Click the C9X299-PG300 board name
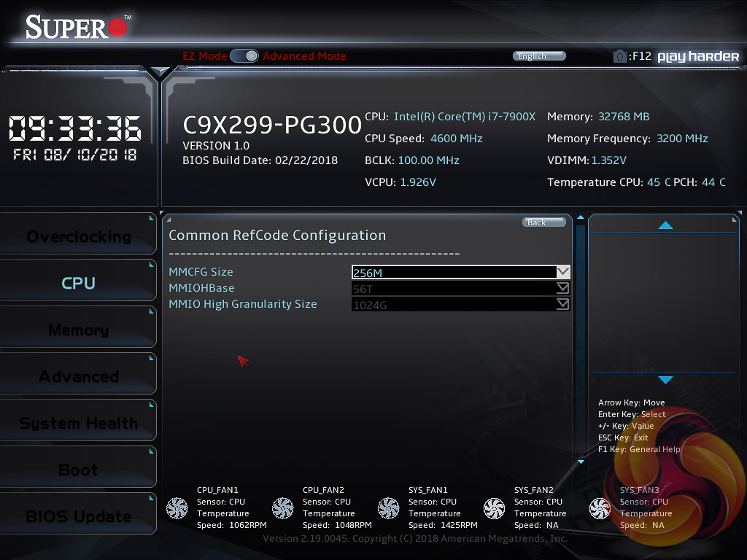The width and height of the screenshot is (747, 560). [x=272, y=125]
